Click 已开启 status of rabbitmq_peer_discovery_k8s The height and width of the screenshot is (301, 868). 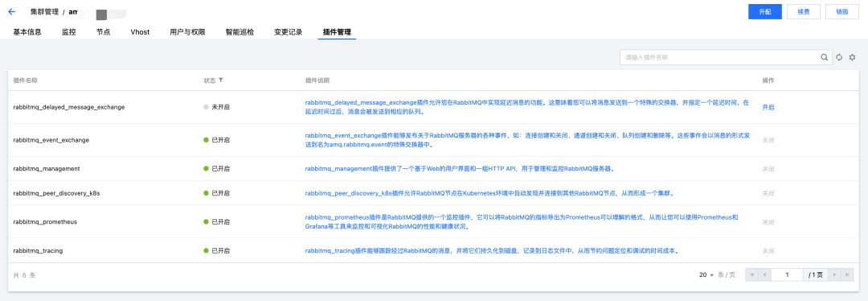pos(216,193)
